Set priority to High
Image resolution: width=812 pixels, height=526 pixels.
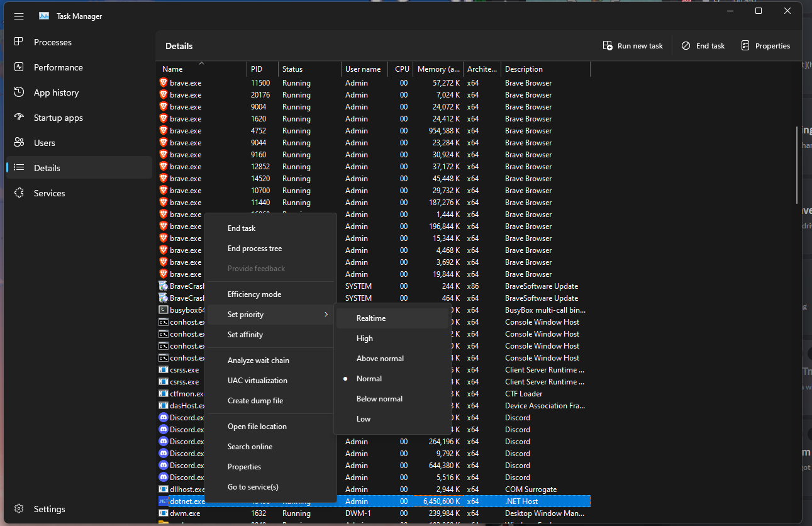coord(392,339)
